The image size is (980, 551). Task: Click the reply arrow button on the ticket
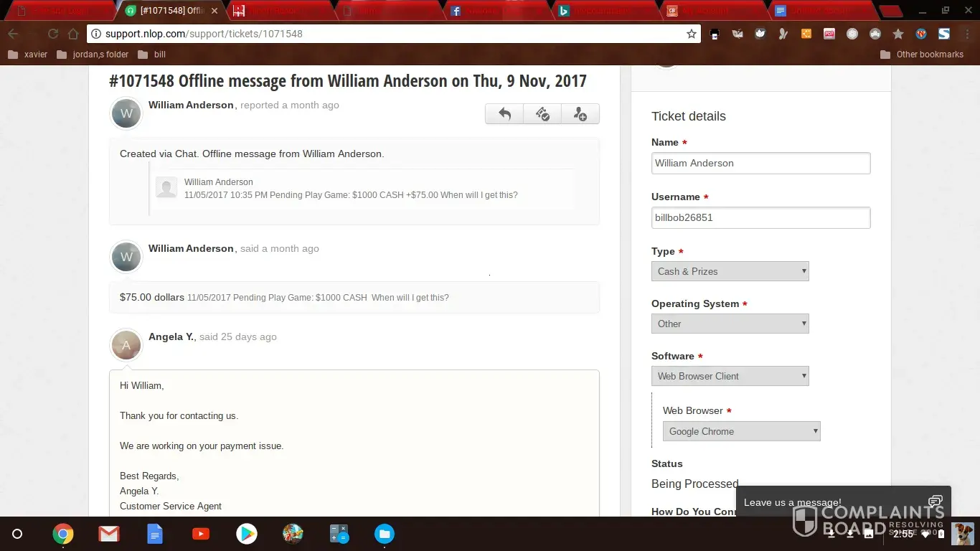pyautogui.click(x=504, y=114)
